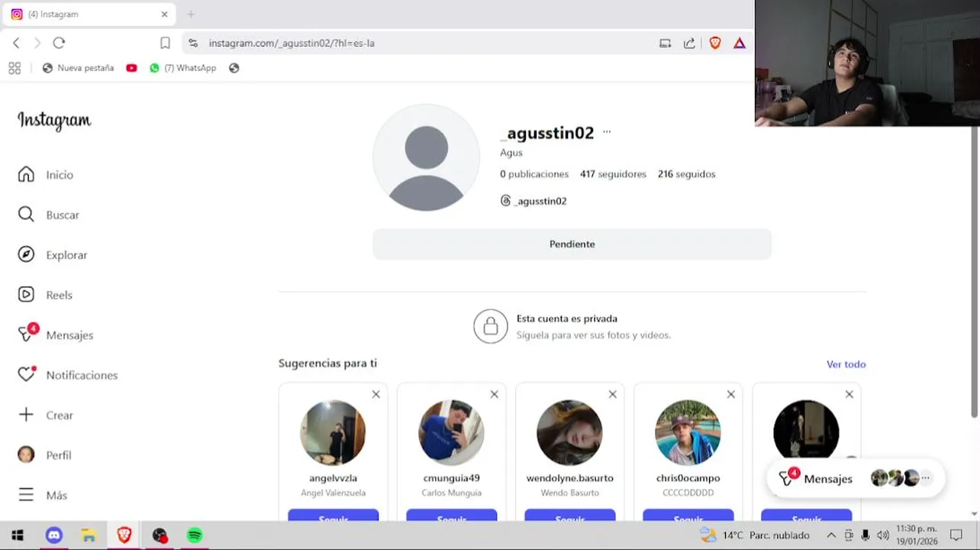Screen dimensions: 980x550
Task: Open Notificaciones heart icon
Action: click(x=27, y=374)
